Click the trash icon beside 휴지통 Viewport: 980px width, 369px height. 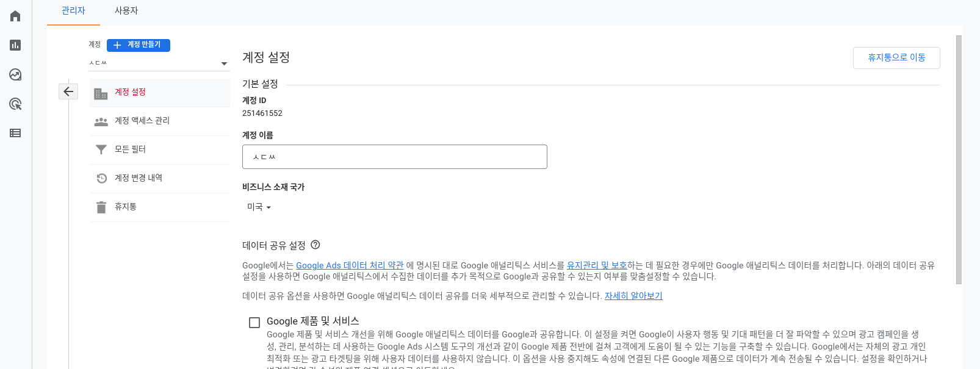click(x=101, y=207)
